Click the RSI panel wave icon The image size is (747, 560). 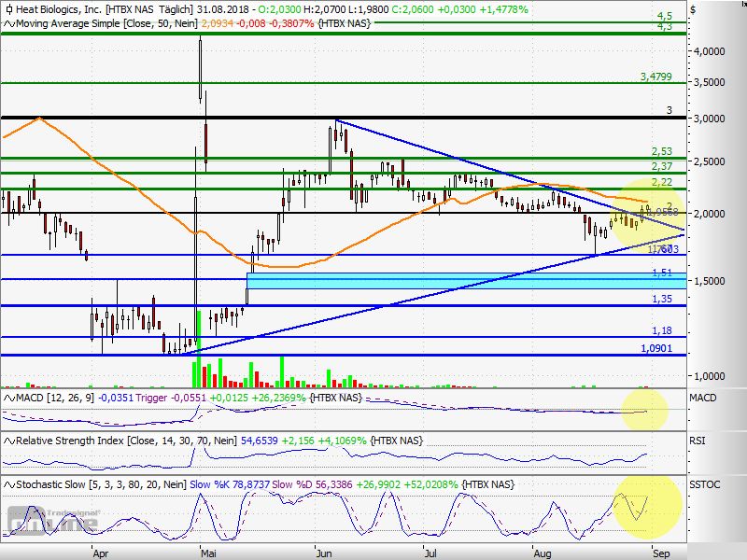(9, 439)
